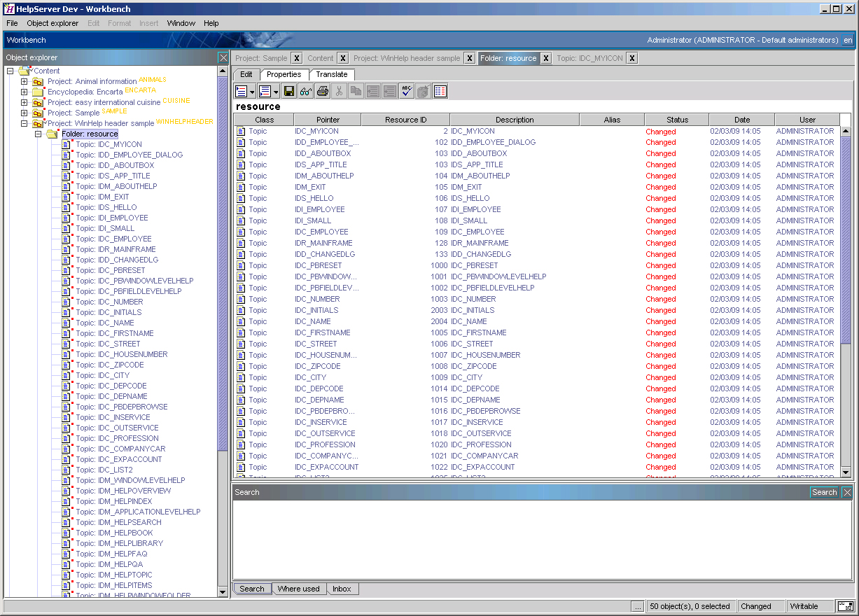859x616 pixels.
Task: Click the grid list-view icon on toolbar
Action: tap(441, 91)
